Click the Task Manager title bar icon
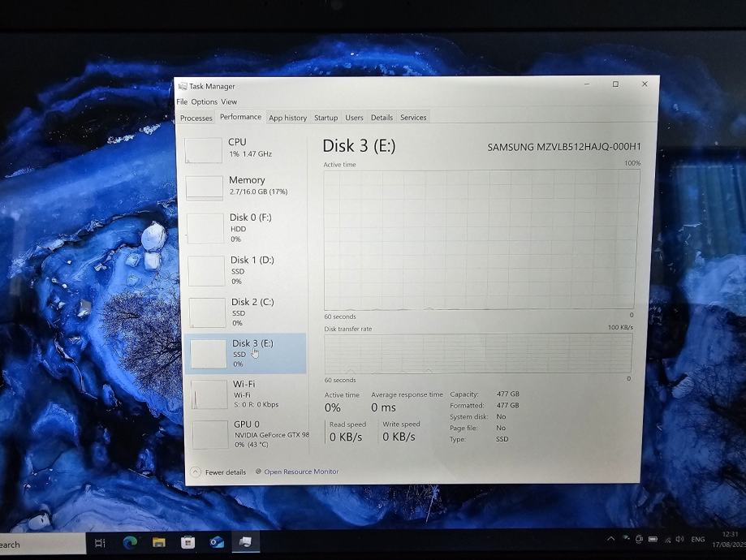The width and height of the screenshot is (746, 560). coord(182,86)
